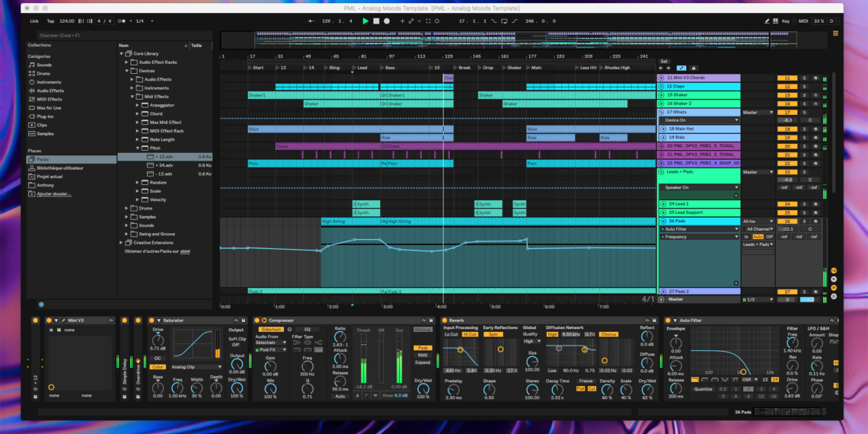The width and height of the screenshot is (868, 434).
Task: Toggle the Draw Mode pencil icon
Action: click(x=768, y=21)
